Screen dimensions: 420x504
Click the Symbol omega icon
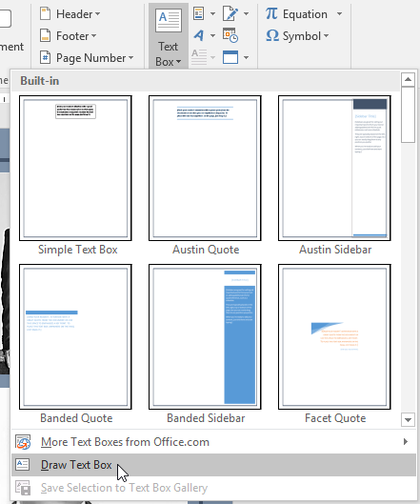pyautogui.click(x=272, y=35)
